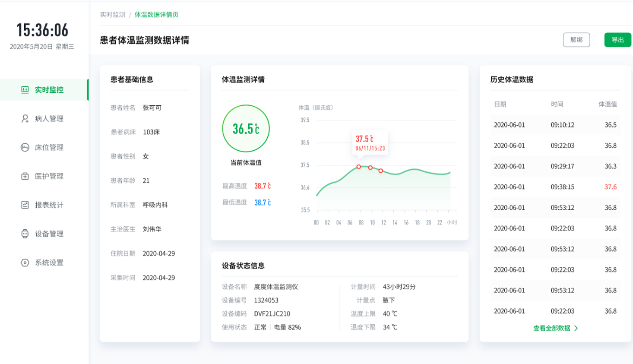This screenshot has width=633, height=364.
Task: Click the date 2020年5月20日 星期三
Action: click(x=42, y=47)
